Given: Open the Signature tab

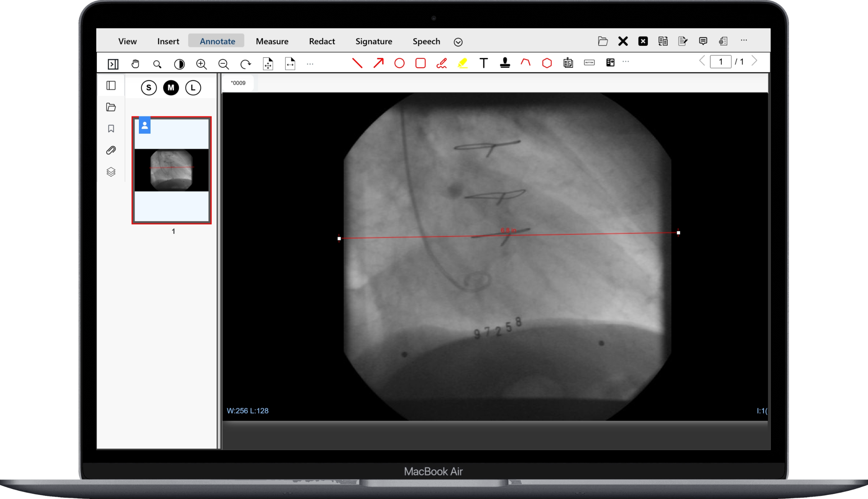Looking at the screenshot, I should point(374,41).
